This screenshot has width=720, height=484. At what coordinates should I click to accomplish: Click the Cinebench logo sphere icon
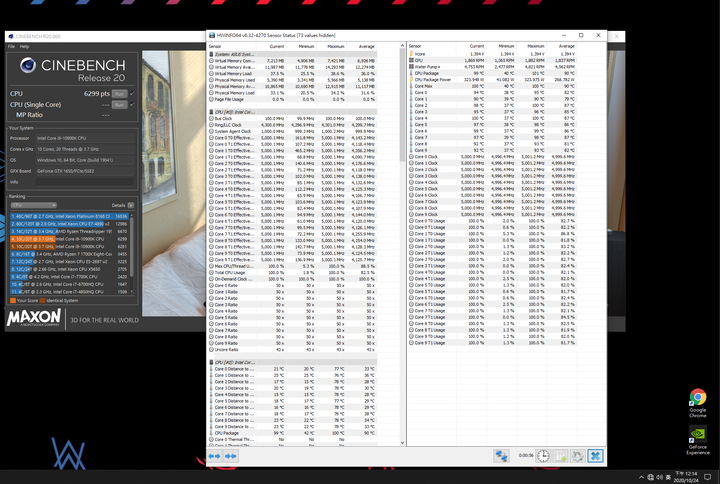(28, 65)
